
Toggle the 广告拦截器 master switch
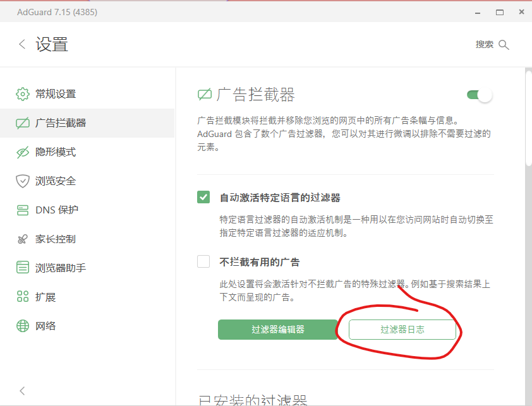[x=479, y=95]
